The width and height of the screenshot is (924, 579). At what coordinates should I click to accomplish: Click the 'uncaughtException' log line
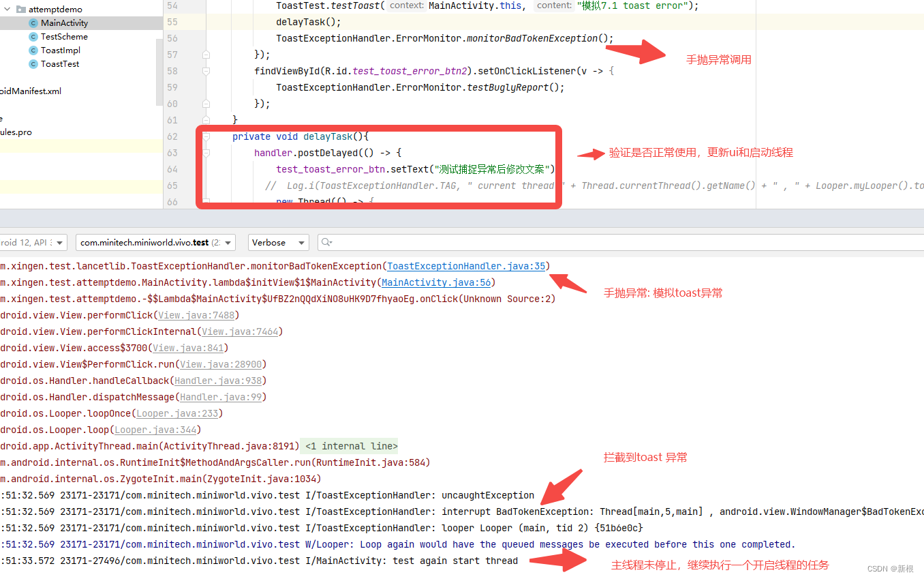[x=267, y=495]
